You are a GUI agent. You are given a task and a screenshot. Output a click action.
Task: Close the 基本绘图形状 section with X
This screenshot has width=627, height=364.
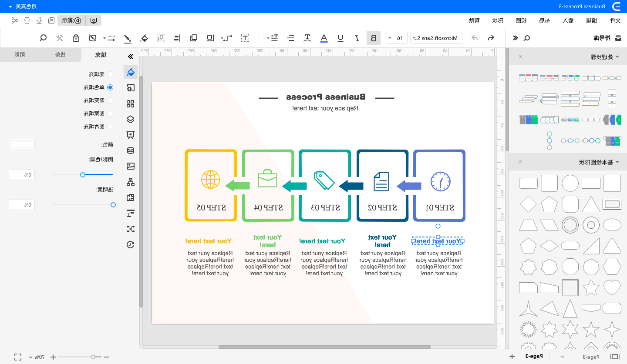click(520, 162)
